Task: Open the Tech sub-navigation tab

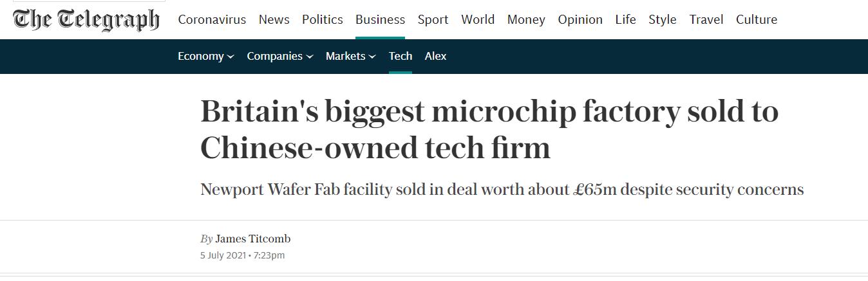Action: (401, 56)
